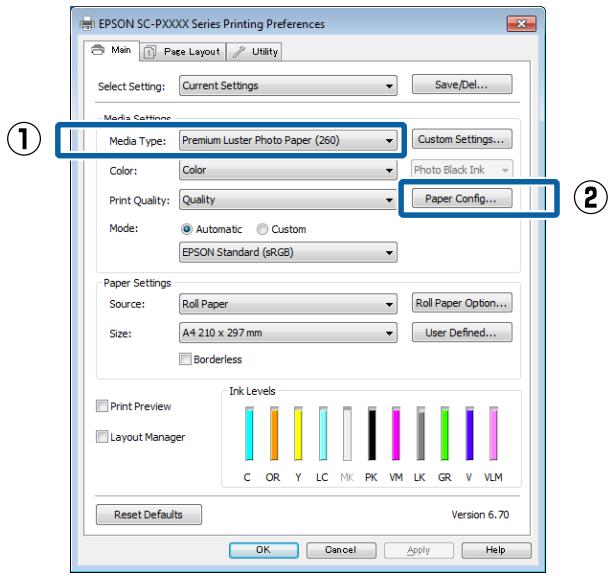Image resolution: width=609 pixels, height=578 pixels.
Task: Close the Printing Preferences dialog
Action: 521,24
